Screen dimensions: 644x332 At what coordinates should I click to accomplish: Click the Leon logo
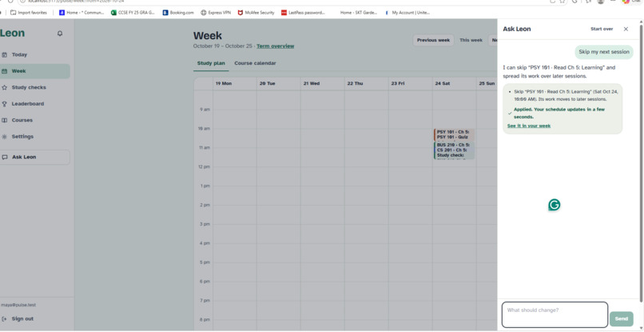pyautogui.click(x=12, y=34)
